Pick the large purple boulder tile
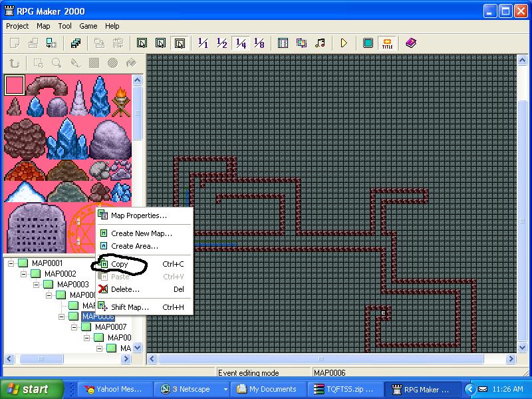 click(x=110, y=139)
